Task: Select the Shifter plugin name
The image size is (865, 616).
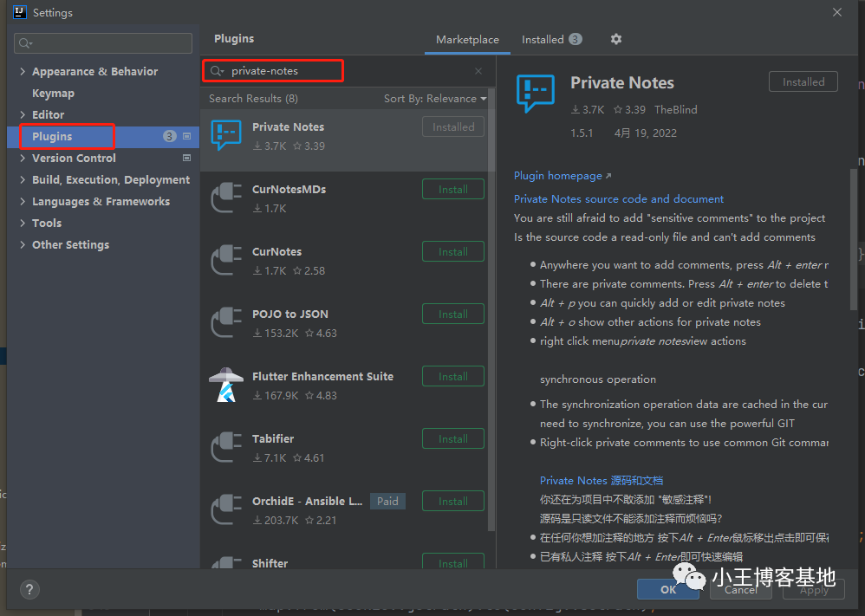Action: pyautogui.click(x=270, y=564)
